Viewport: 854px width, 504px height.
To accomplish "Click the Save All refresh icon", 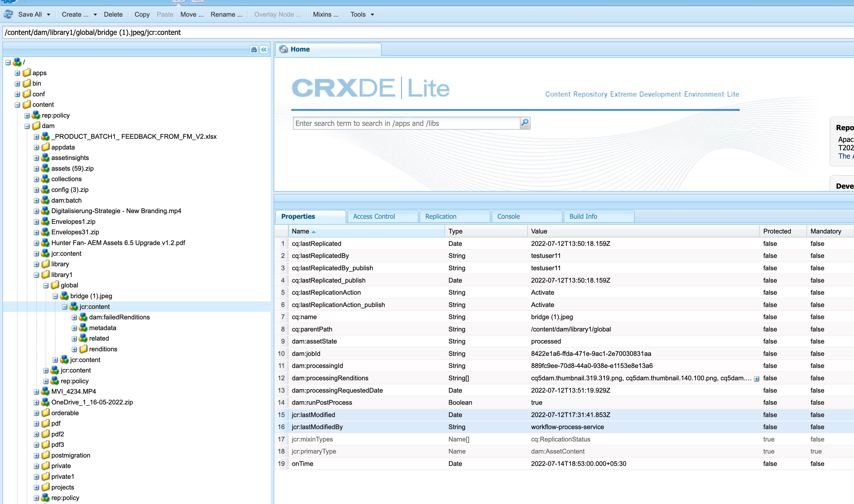I will (9, 14).
